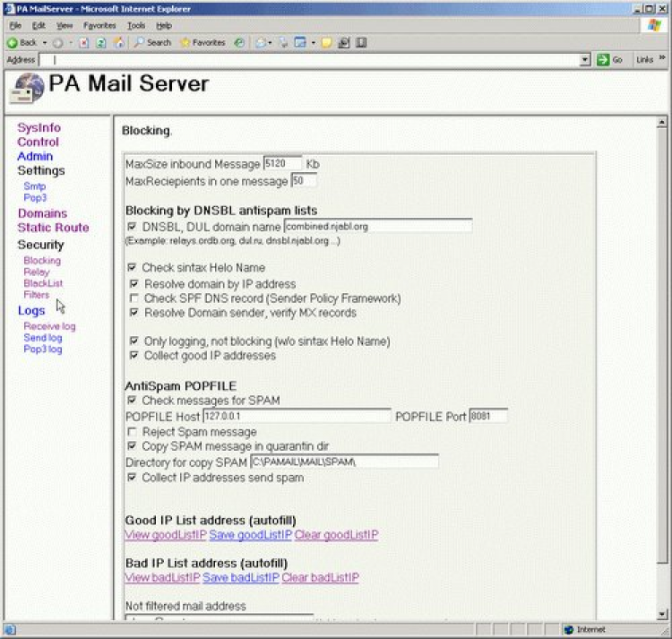Open the Filters security link
The height and width of the screenshot is (639, 672).
[37, 295]
